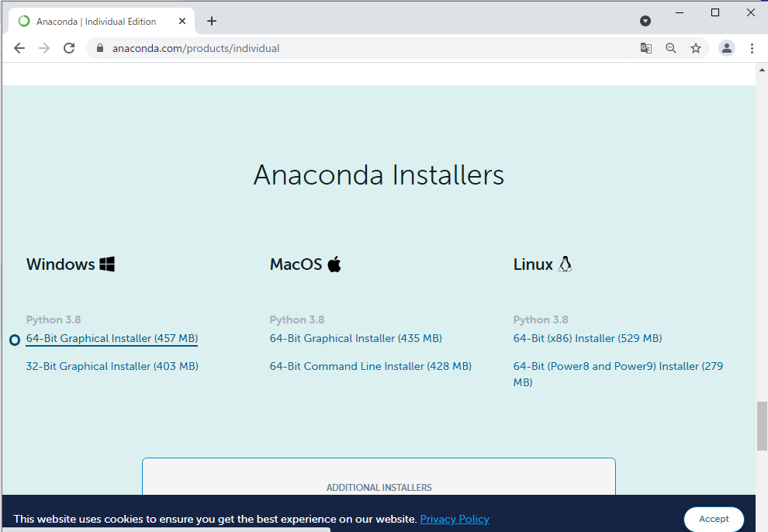768x532 pixels.
Task: Click the translate page icon
Action: [x=645, y=48]
